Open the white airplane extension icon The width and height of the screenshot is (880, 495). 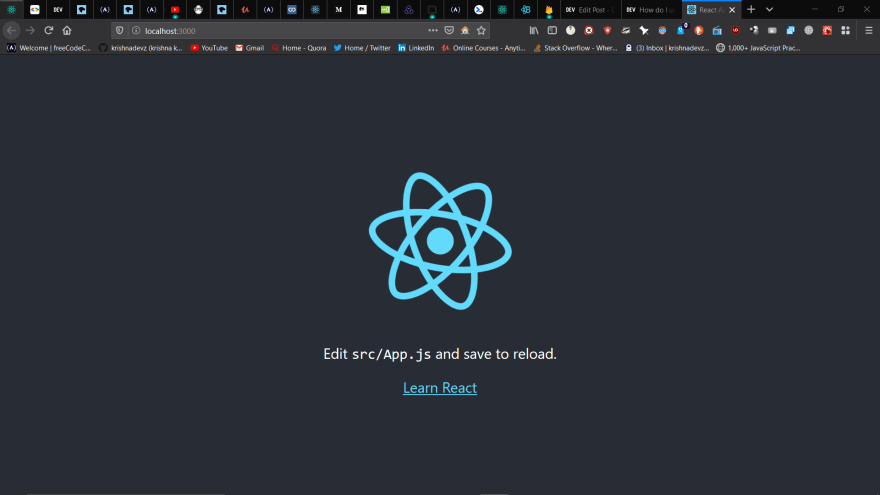(644, 30)
